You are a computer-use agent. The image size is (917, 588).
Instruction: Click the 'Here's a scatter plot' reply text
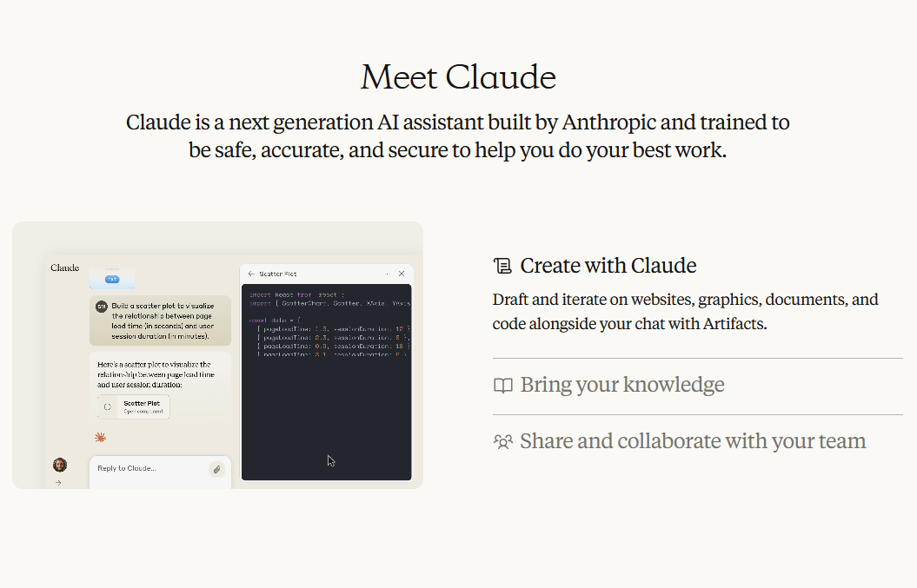coord(156,374)
